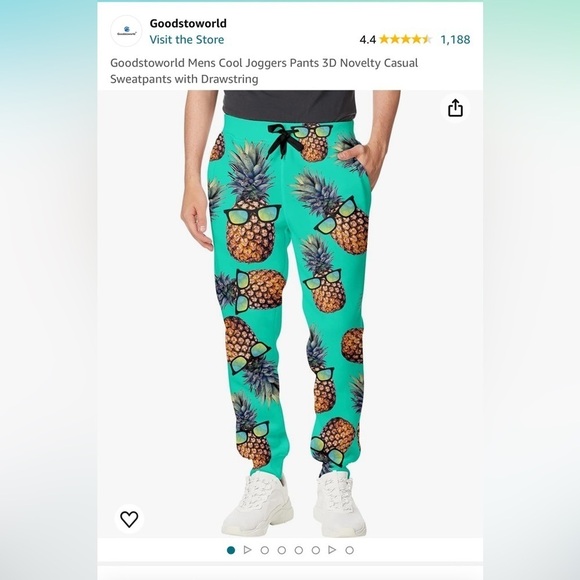Open the Goodstoworld store logo
580x580 pixels.
tap(126, 31)
